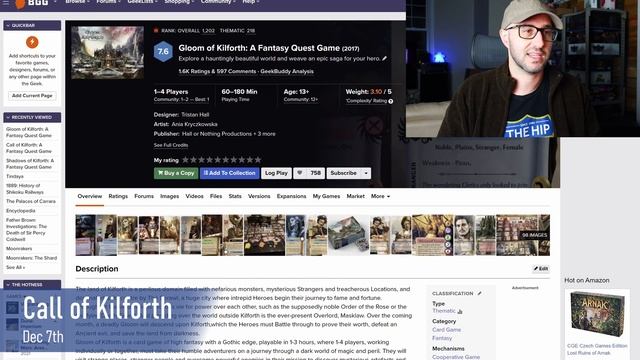Switch to the My Games tab

coord(326,196)
